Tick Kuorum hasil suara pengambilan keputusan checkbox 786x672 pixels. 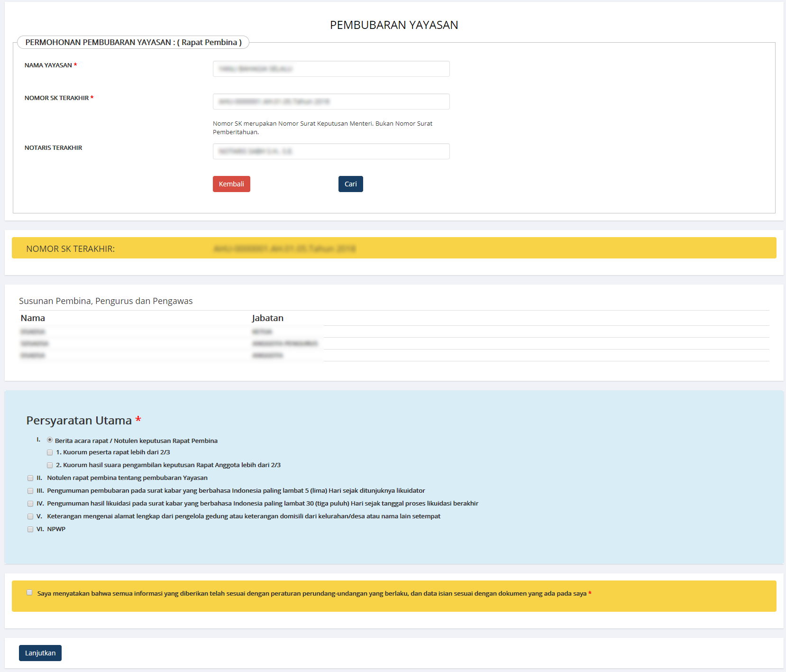[50, 465]
